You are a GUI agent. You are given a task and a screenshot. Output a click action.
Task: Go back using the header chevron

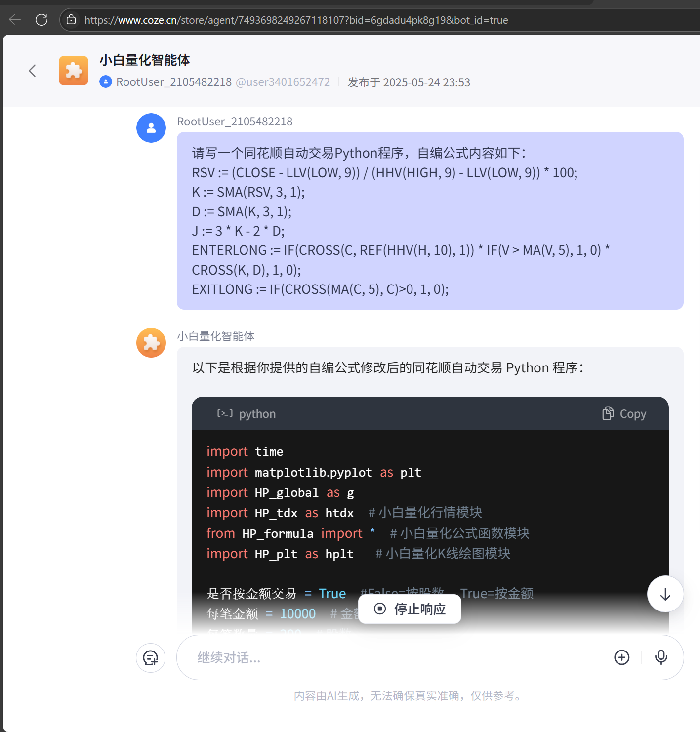(33, 71)
